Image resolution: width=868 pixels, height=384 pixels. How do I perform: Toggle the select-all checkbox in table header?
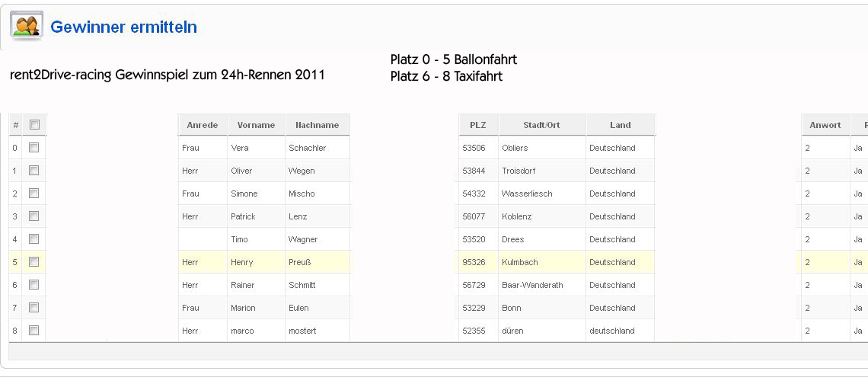34,125
